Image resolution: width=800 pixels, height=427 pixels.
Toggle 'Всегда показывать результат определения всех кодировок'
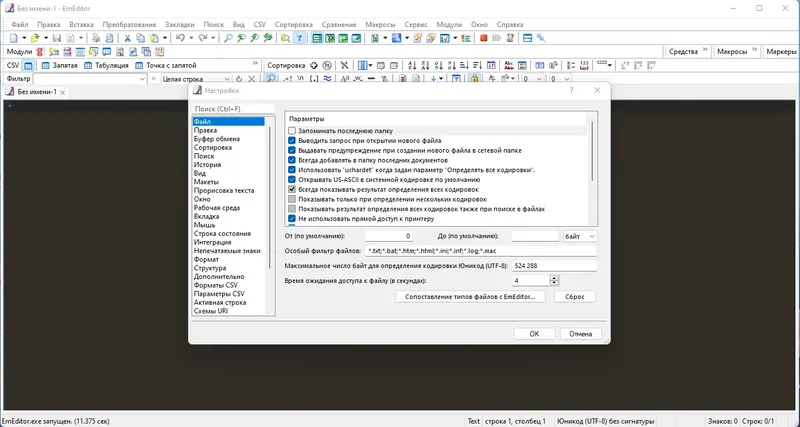(x=292, y=189)
